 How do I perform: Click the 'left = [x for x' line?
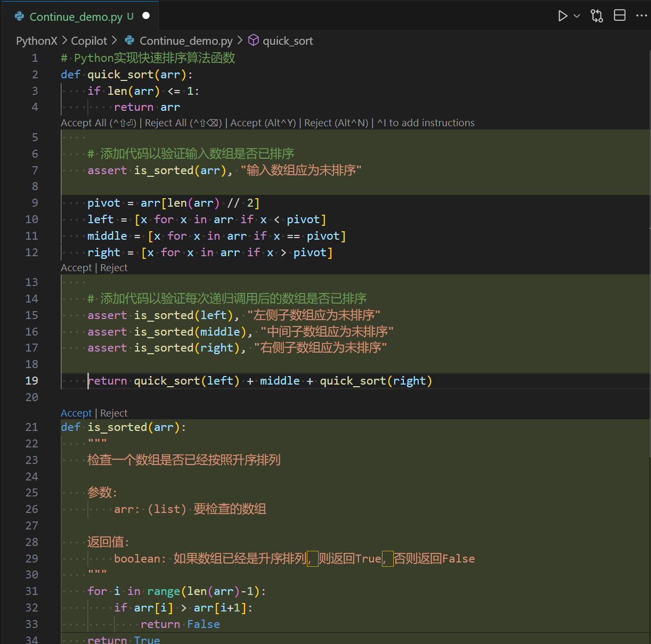pos(207,219)
